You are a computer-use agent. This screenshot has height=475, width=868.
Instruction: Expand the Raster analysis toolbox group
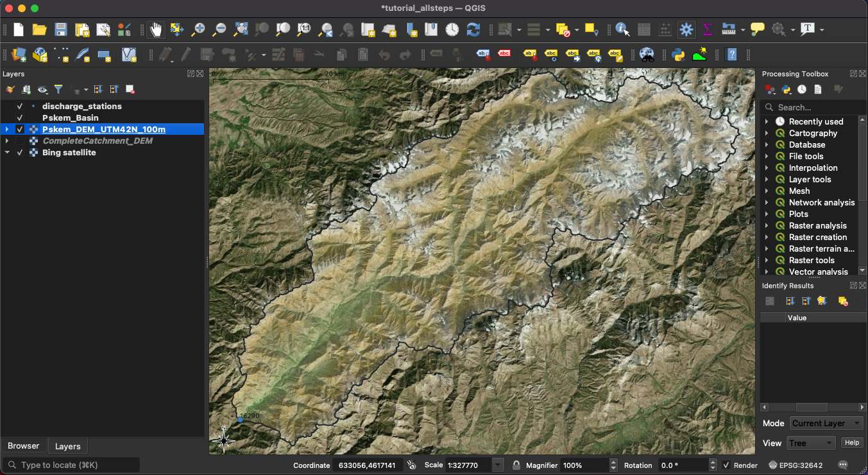click(x=767, y=226)
